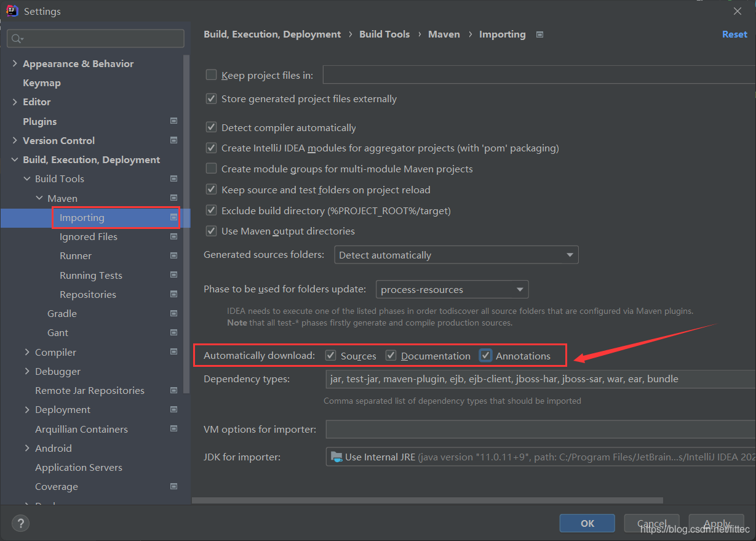Toggle Store generated project files externally
The width and height of the screenshot is (756, 541).
211,98
